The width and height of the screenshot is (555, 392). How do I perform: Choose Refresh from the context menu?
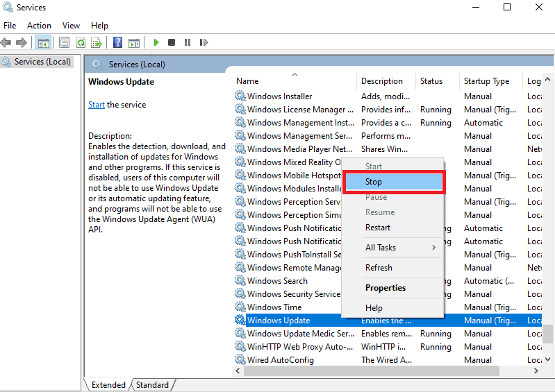click(394, 268)
